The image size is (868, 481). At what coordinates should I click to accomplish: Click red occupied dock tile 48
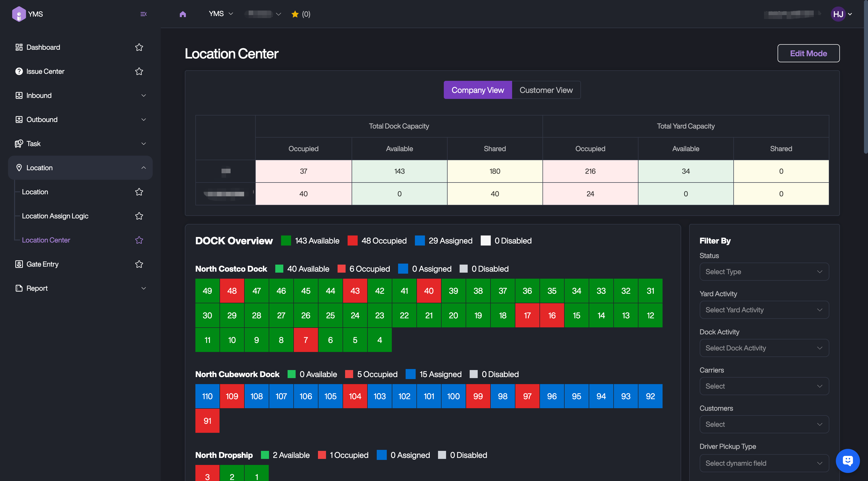point(232,291)
